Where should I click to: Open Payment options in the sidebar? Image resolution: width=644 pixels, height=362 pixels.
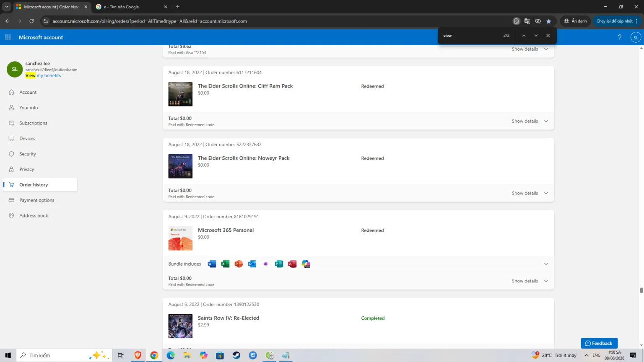click(x=37, y=200)
